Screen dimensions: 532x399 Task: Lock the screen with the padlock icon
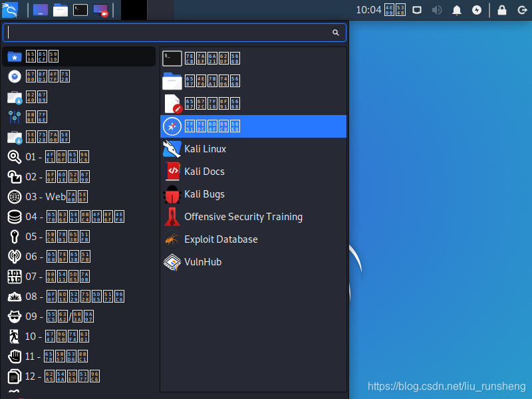coord(502,10)
